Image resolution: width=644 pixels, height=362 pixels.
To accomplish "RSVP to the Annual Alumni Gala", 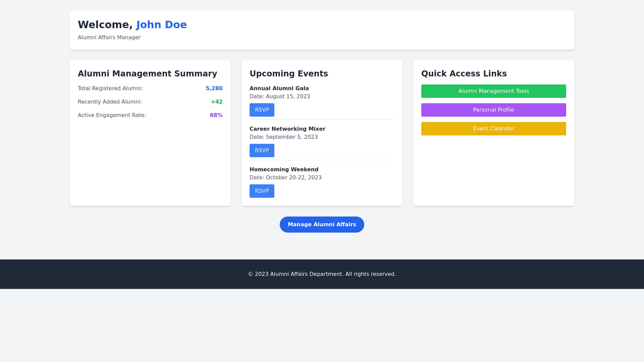I will 262,110.
